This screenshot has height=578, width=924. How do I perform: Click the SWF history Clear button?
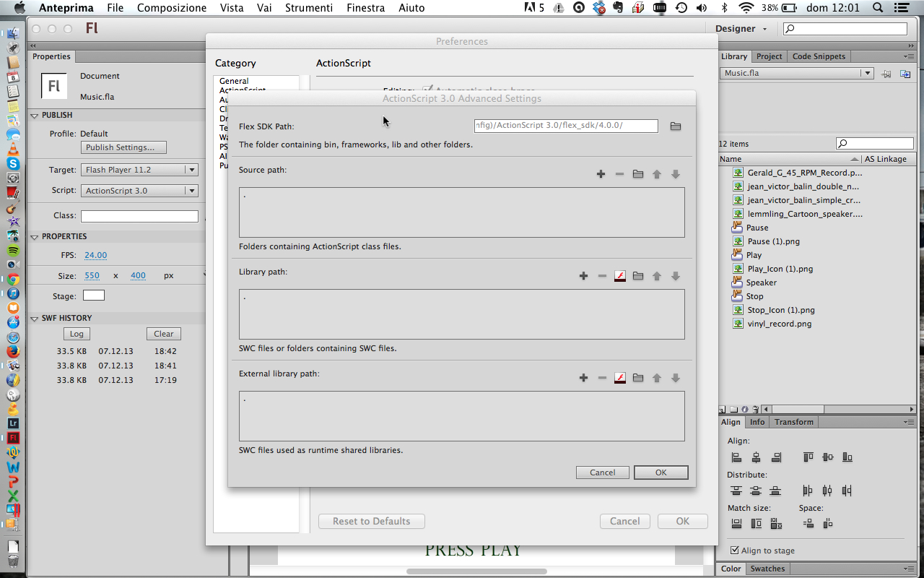point(164,334)
